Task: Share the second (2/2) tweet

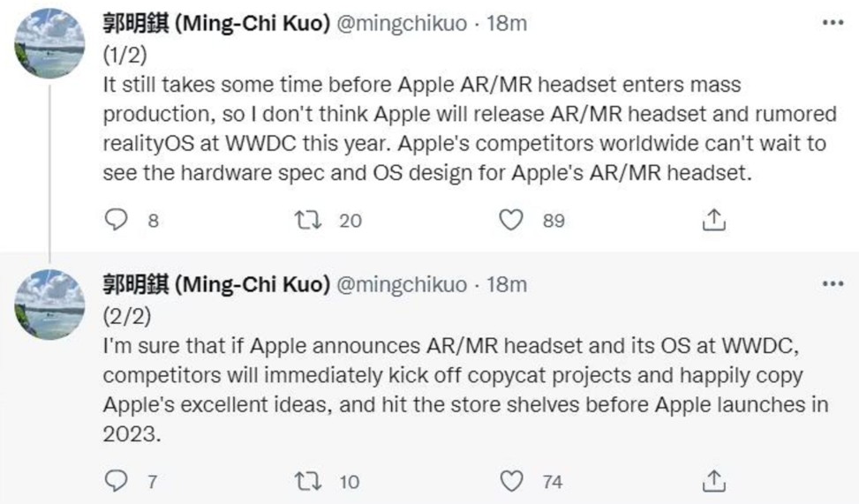Action: click(x=713, y=481)
